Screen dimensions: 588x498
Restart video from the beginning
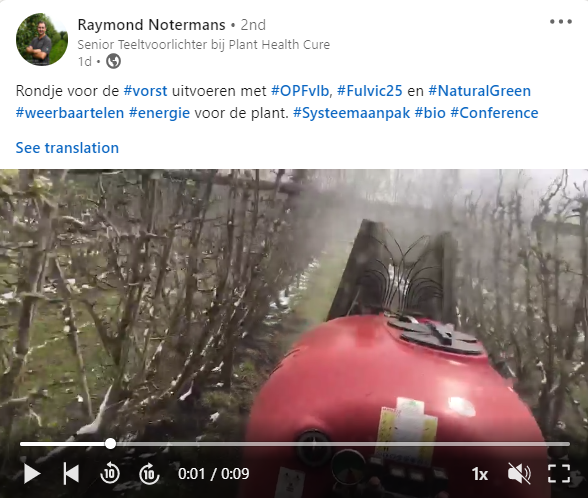pyautogui.click(x=71, y=473)
